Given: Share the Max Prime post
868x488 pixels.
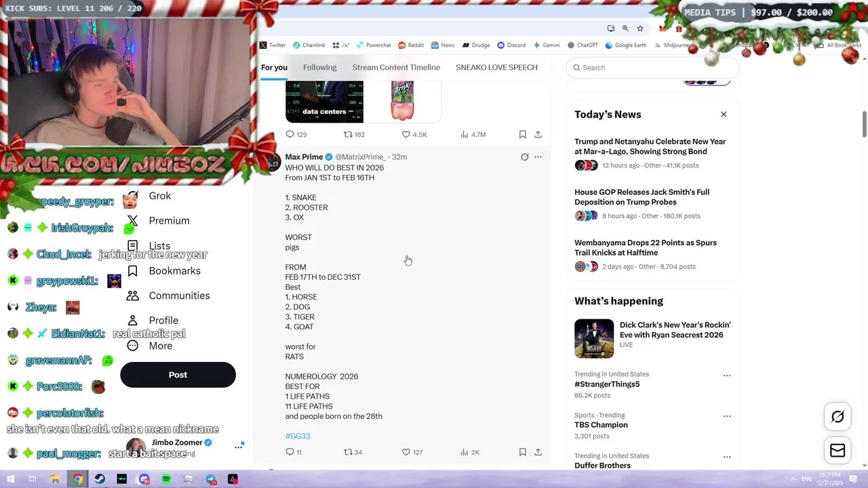Looking at the screenshot, I should [538, 452].
